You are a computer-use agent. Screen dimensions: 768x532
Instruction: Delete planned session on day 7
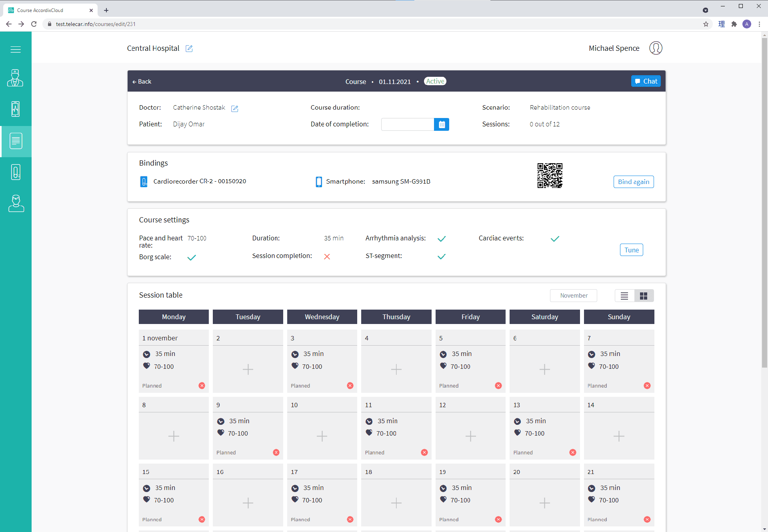click(x=647, y=386)
